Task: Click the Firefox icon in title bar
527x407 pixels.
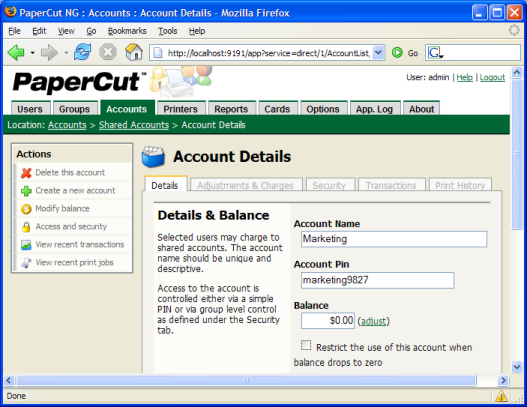Action: [10, 12]
